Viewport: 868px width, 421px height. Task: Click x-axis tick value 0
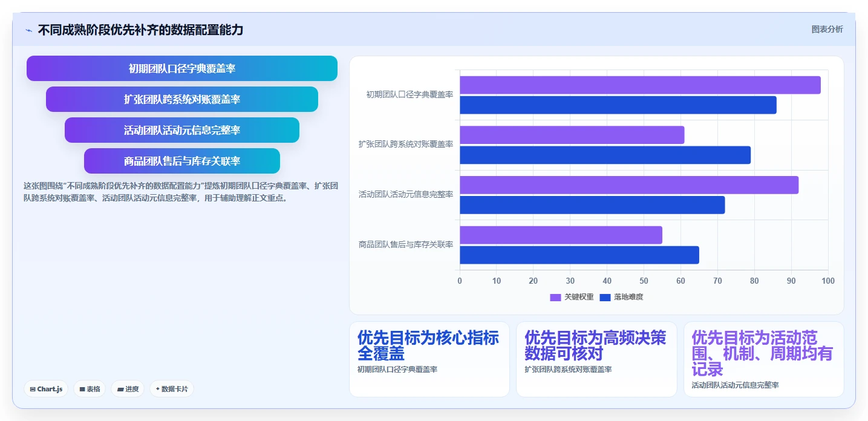460,281
